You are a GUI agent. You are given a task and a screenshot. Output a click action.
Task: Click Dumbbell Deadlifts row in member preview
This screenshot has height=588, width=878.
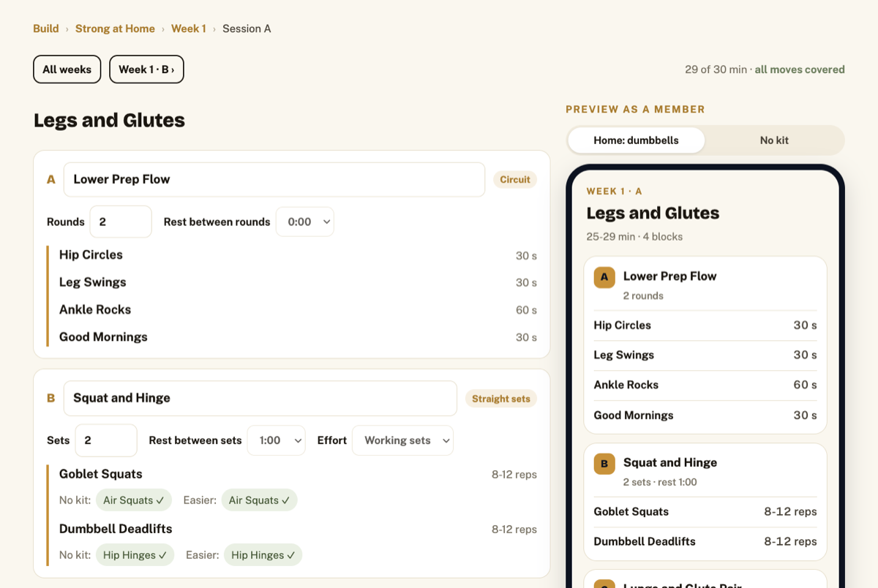tap(705, 542)
